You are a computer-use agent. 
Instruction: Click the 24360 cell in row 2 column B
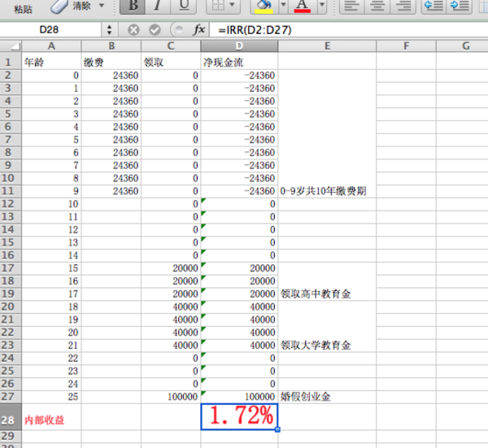(x=111, y=76)
